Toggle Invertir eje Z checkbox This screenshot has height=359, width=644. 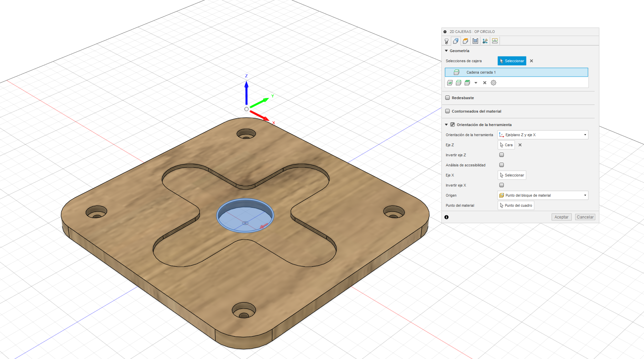point(502,155)
